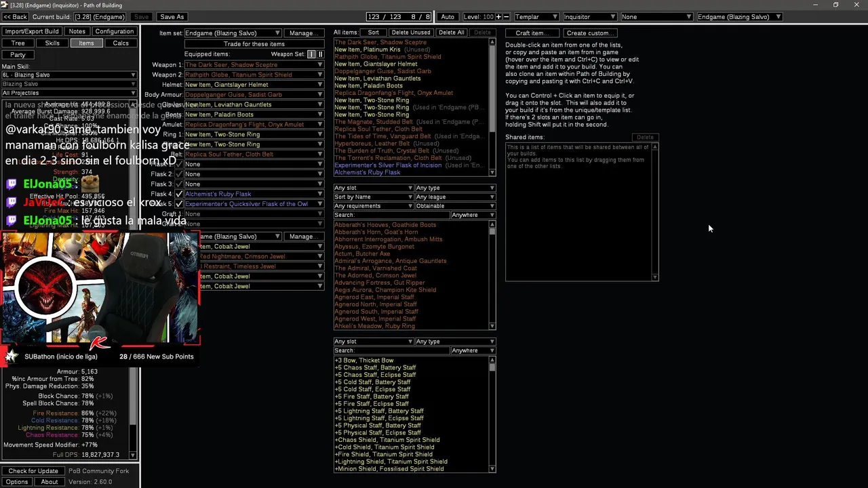Click the Save As button
Viewport: 868px width, 488px height.
coord(172,17)
